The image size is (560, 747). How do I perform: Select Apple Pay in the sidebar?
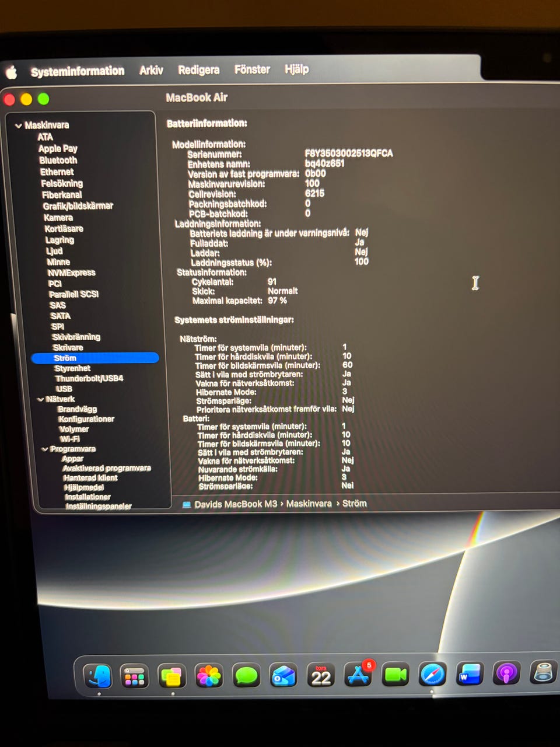(x=58, y=148)
